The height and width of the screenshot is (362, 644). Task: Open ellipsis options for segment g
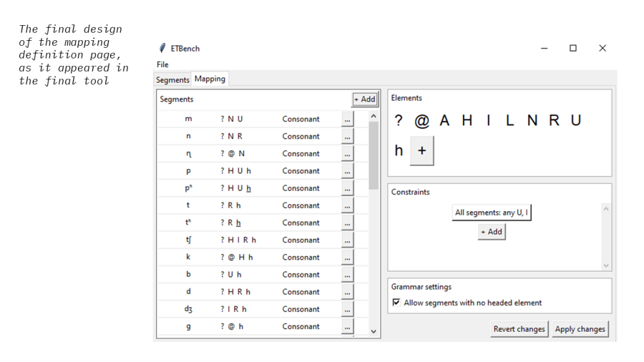point(348,327)
